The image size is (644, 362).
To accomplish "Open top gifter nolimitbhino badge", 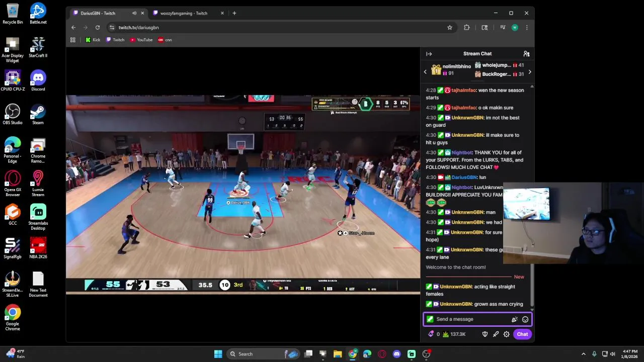I will coord(436,70).
